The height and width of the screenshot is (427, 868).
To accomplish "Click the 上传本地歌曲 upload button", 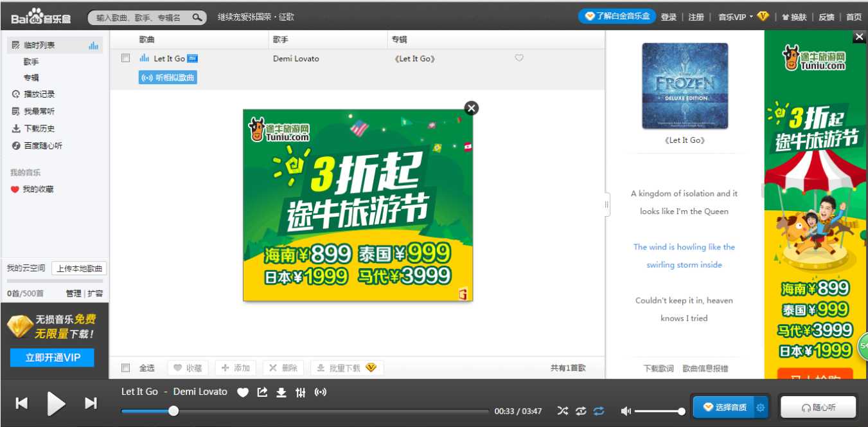I will pos(79,268).
